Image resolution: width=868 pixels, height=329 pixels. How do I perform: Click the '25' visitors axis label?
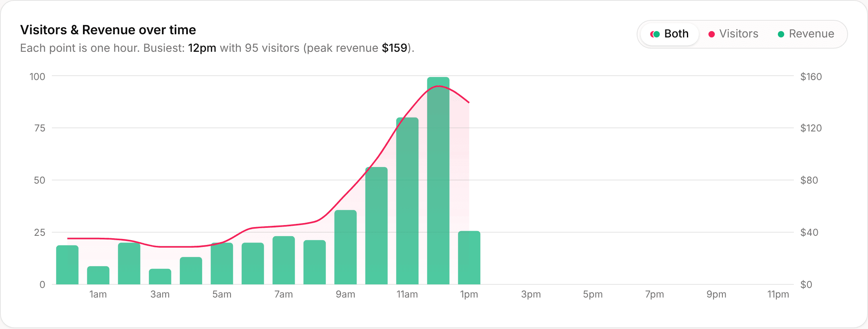pos(39,232)
